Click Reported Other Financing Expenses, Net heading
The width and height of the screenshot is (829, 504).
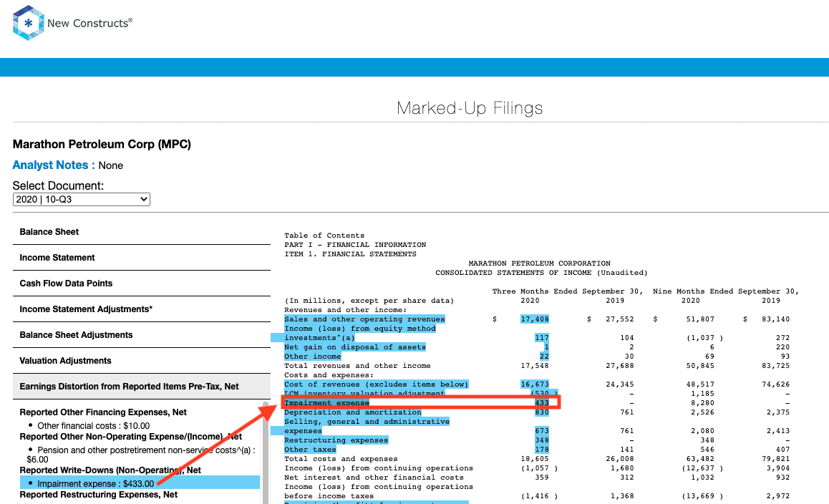click(103, 412)
